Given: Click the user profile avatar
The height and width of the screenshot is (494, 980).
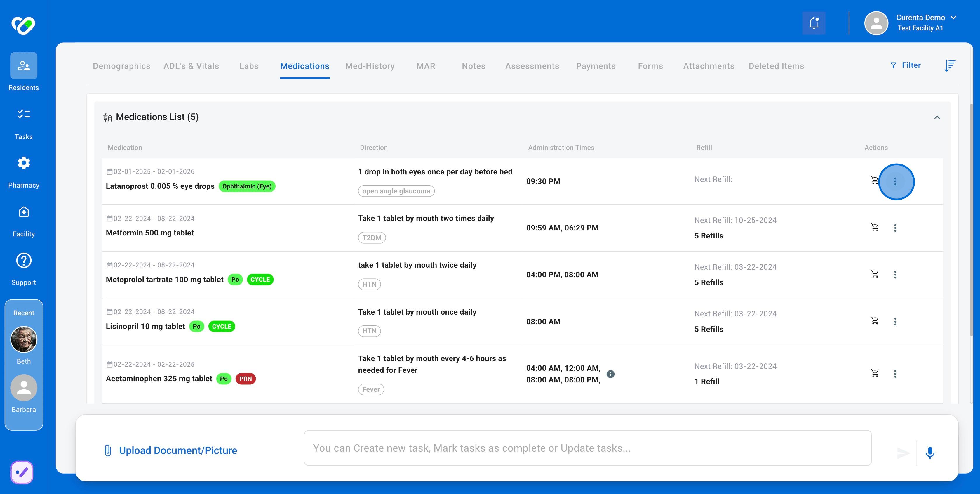Looking at the screenshot, I should tap(876, 23).
